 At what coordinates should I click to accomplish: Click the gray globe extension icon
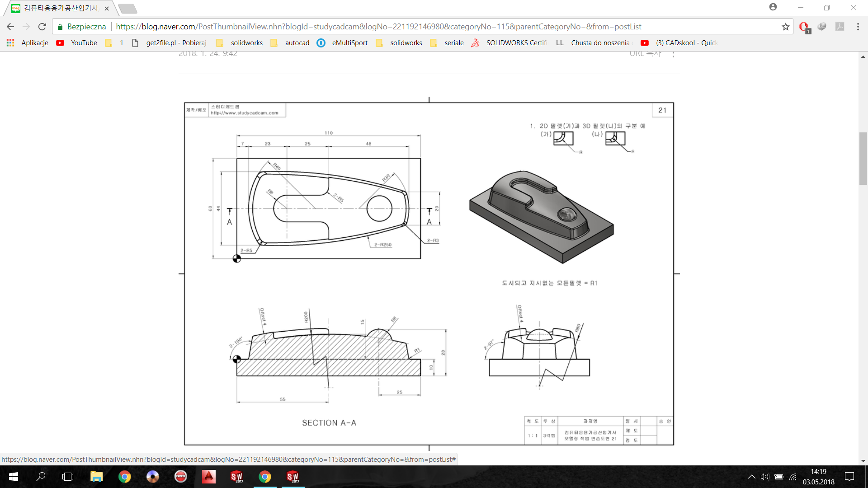[822, 27]
